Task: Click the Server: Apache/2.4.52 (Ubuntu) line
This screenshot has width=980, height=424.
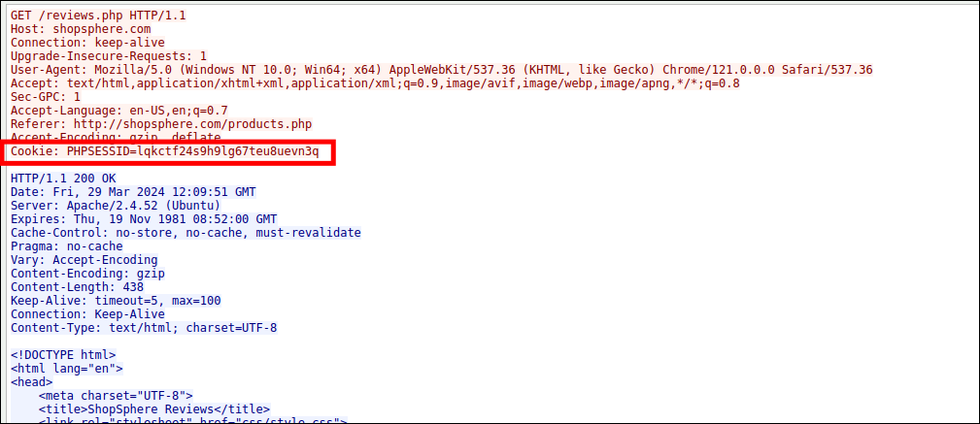Action: [116, 206]
